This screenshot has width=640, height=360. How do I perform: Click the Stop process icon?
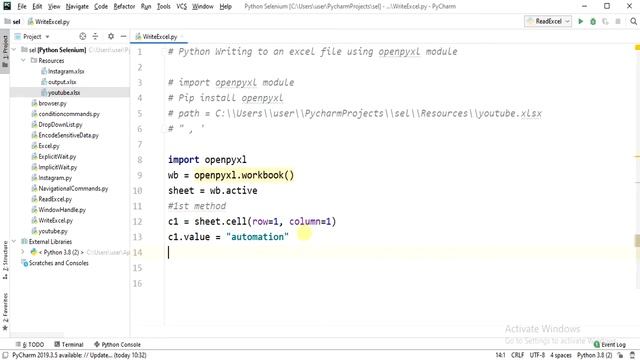click(x=618, y=21)
